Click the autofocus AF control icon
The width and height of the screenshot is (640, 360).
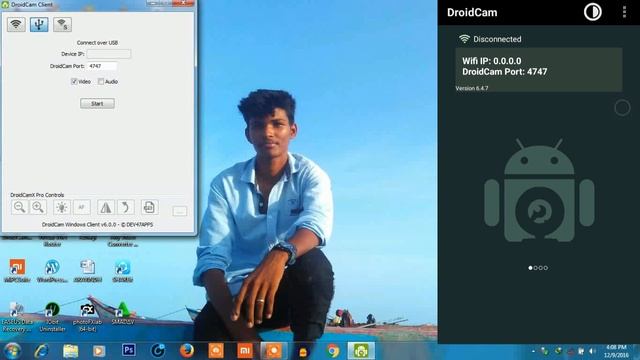tap(81, 207)
